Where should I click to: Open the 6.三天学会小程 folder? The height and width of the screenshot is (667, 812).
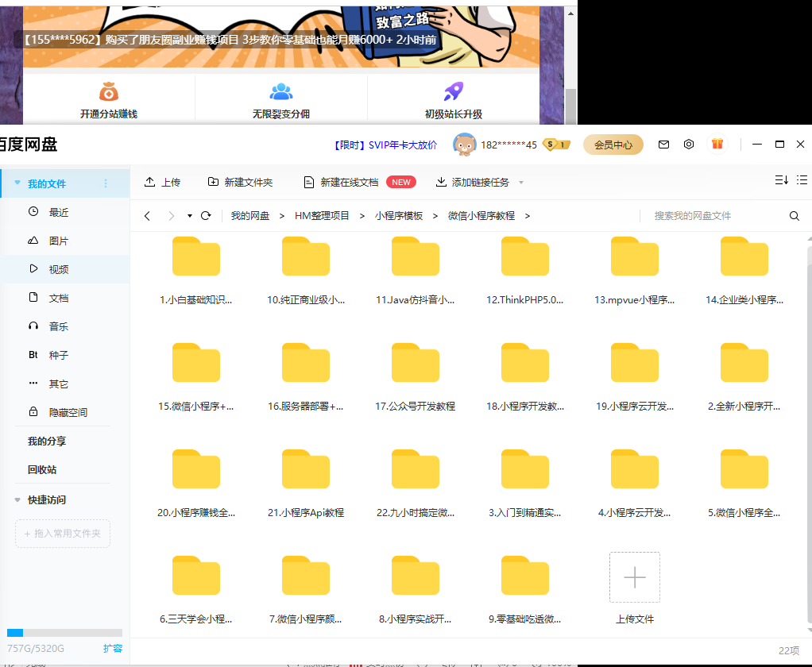click(195, 576)
